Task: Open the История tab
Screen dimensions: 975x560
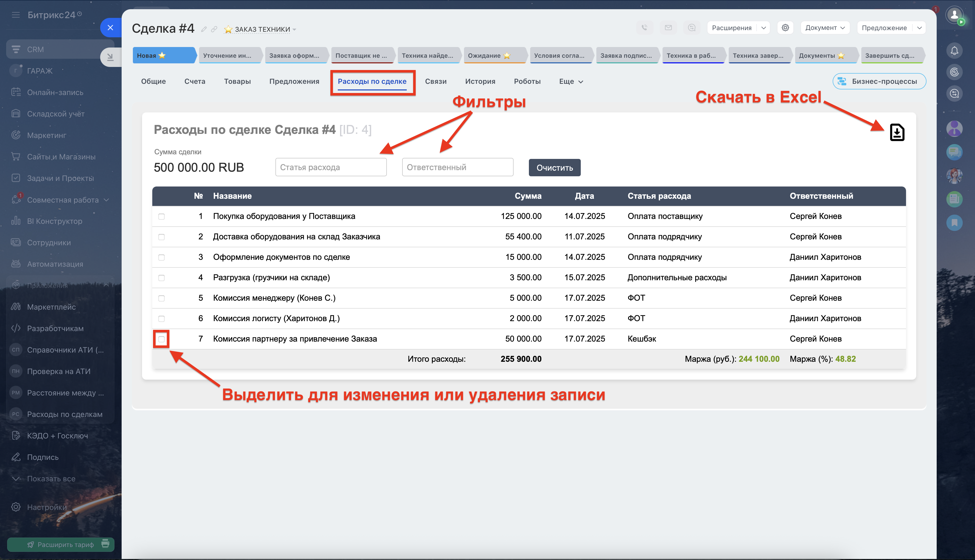Action: coord(480,81)
